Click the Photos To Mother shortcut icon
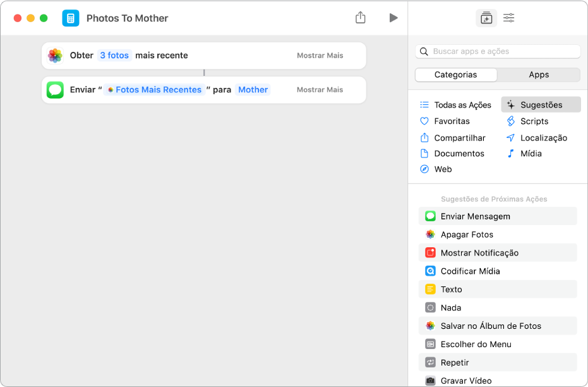Image resolution: width=588 pixels, height=387 pixels. tap(71, 18)
